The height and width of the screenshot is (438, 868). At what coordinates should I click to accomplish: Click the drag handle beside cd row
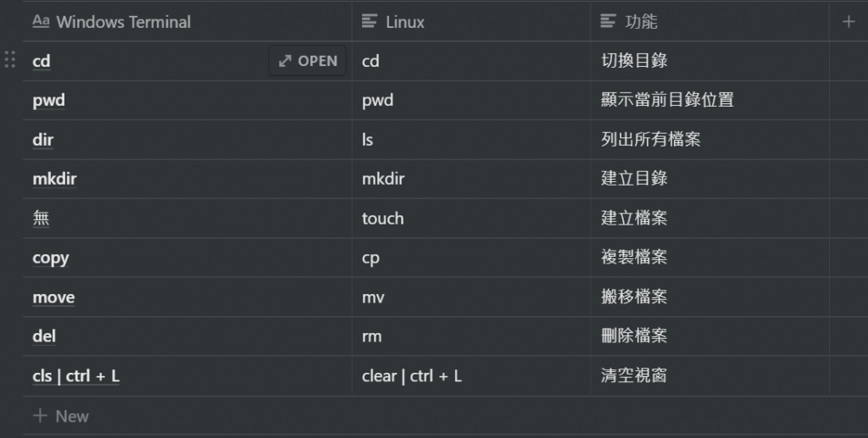point(10,59)
